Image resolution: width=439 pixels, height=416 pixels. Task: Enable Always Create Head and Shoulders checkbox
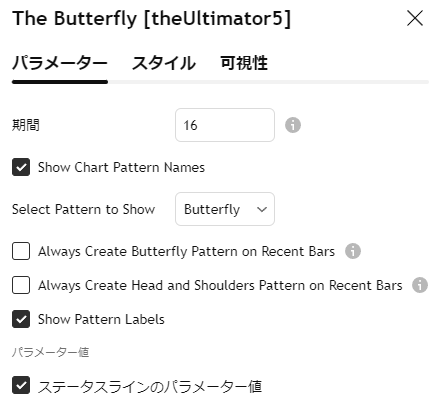click(x=21, y=285)
